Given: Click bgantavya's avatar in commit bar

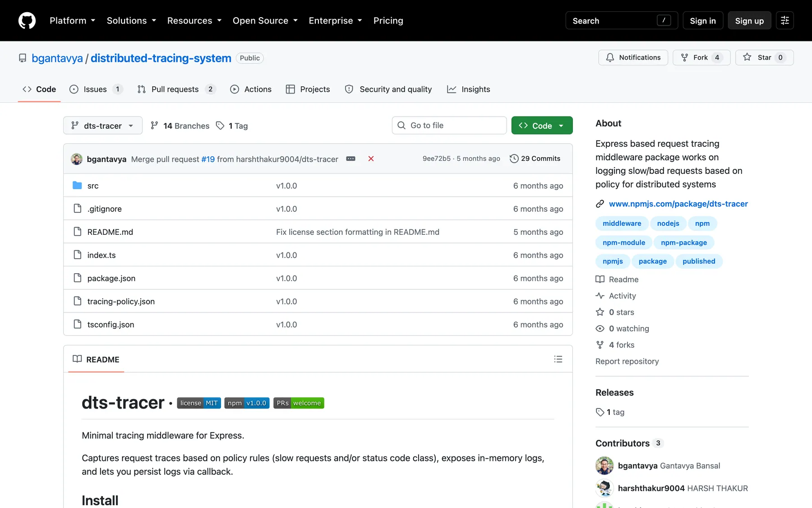Looking at the screenshot, I should tap(77, 159).
